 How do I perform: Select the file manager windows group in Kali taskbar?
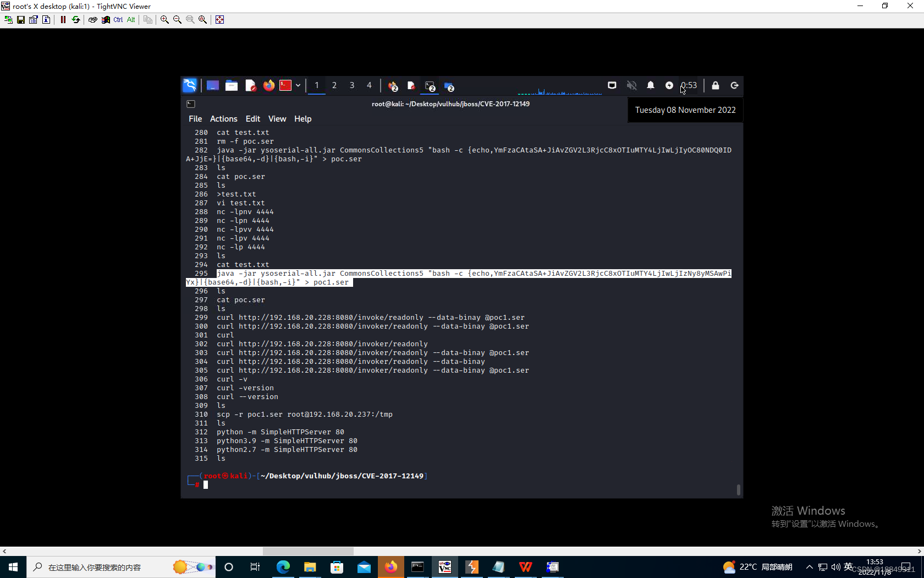point(449,86)
